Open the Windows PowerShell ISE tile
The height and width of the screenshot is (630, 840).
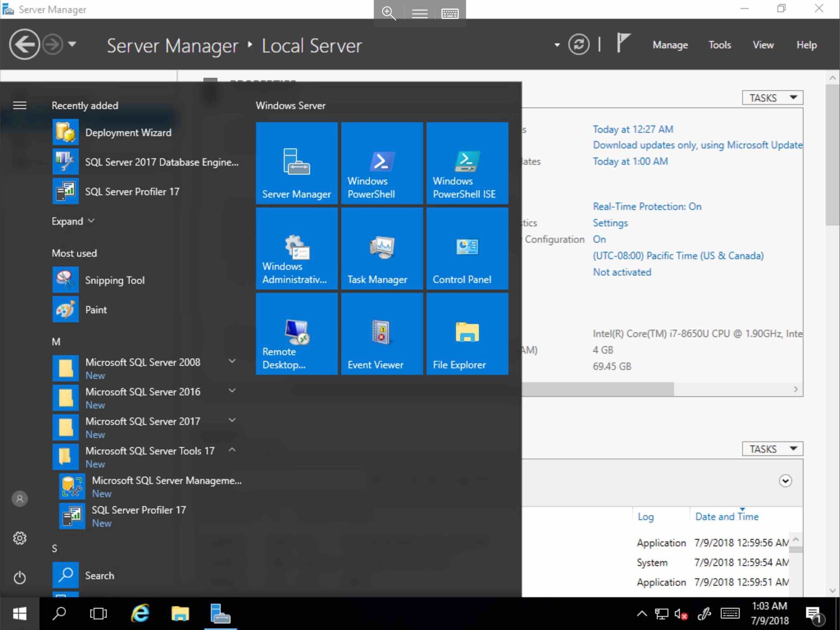click(x=467, y=163)
